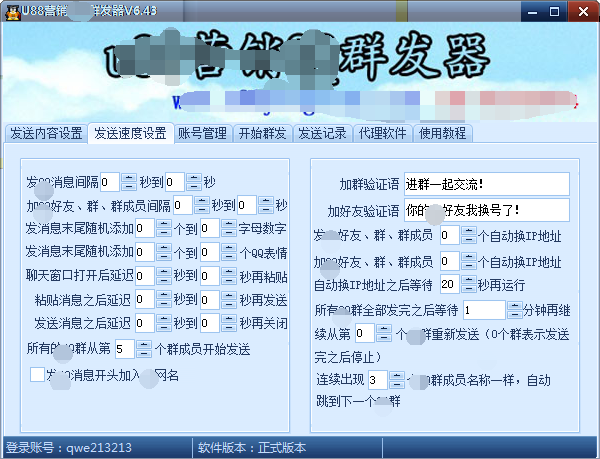The image size is (600, 459).
Task: Click the 连续出现 count field
Action: tap(378, 380)
